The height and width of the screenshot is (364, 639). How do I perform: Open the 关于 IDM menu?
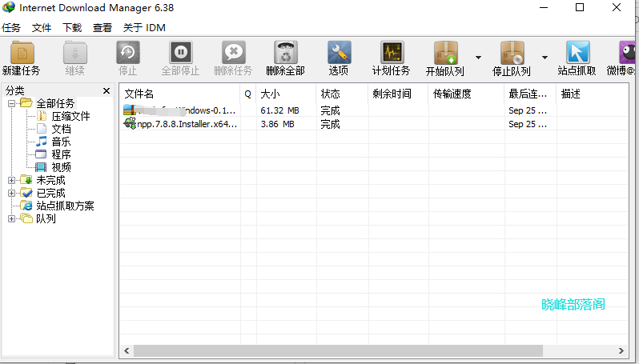144,28
